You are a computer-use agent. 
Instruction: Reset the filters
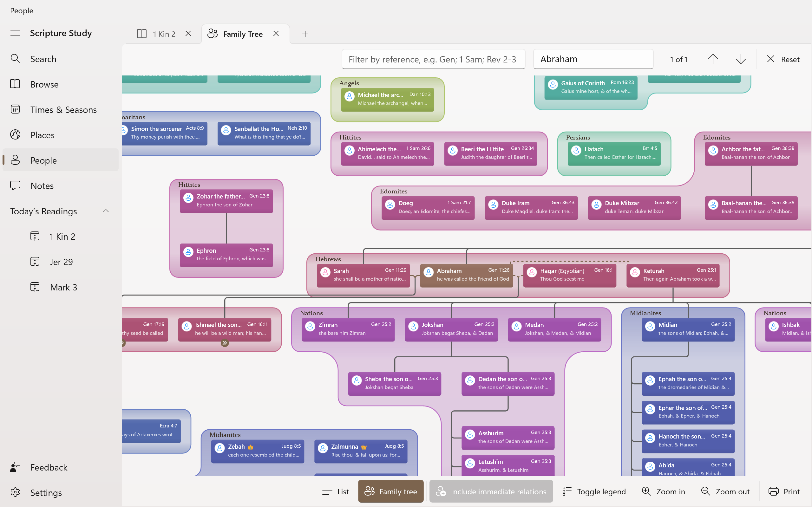coord(783,59)
